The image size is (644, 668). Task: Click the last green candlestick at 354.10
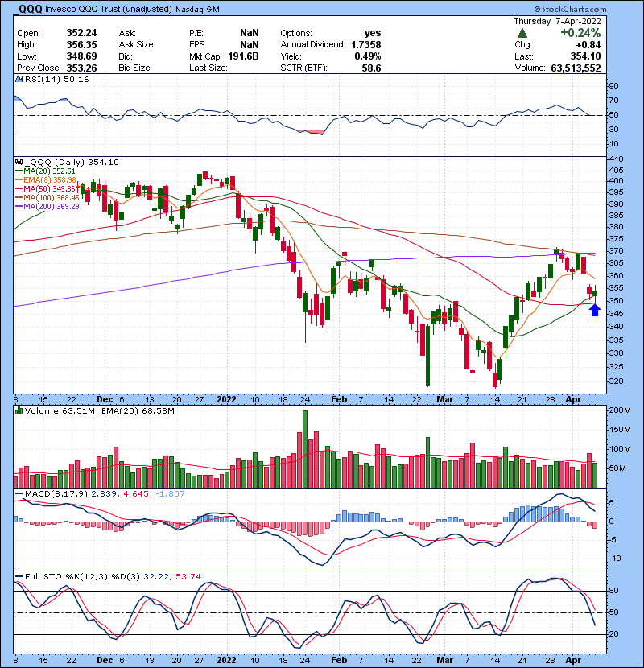click(x=595, y=293)
